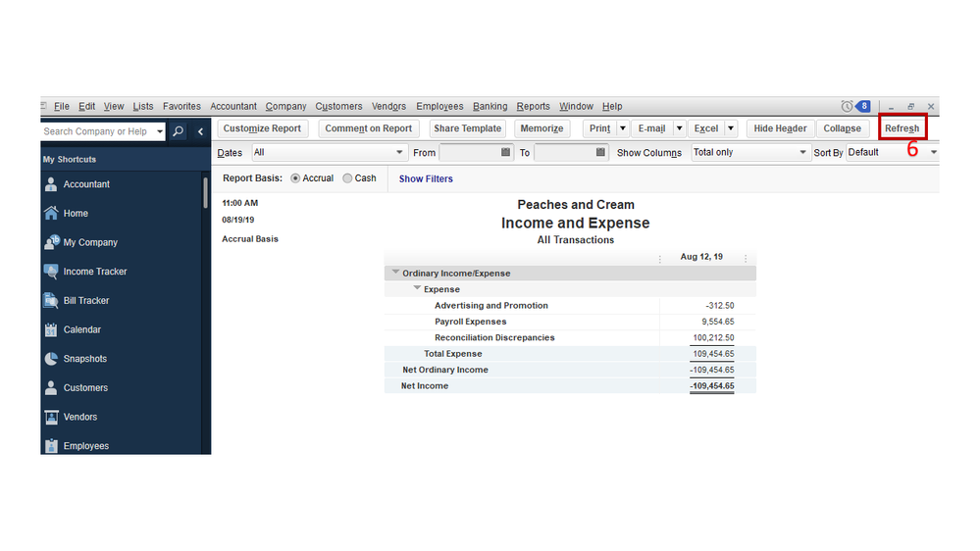
Task: Click the search magnifier icon
Action: pos(179,131)
